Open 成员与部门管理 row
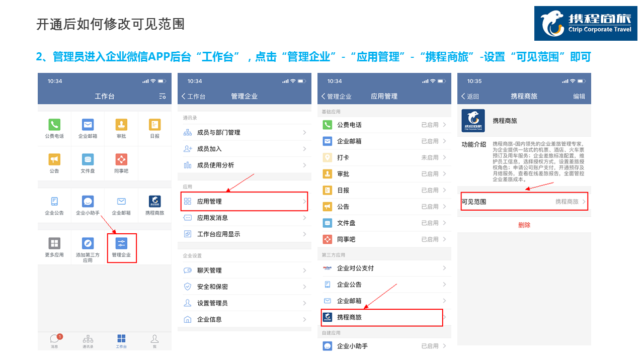The image size is (644, 362). point(245,132)
